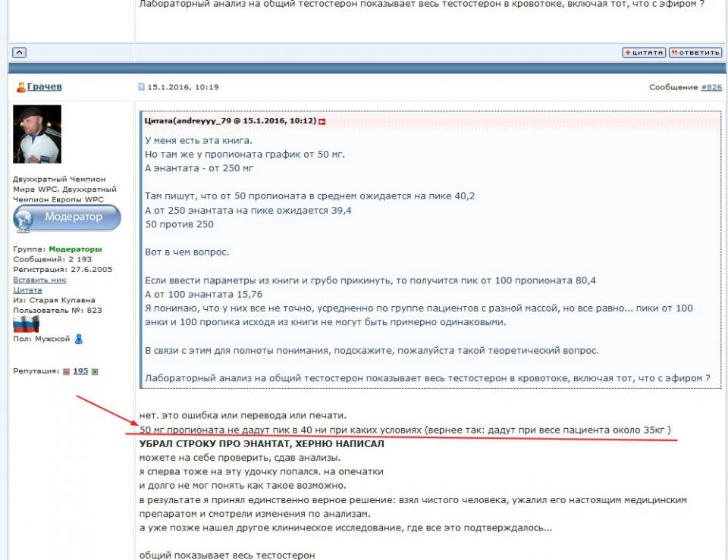Viewport: 728px width, 560px height.
Task: Click the male gender icon
Action: 79,339
